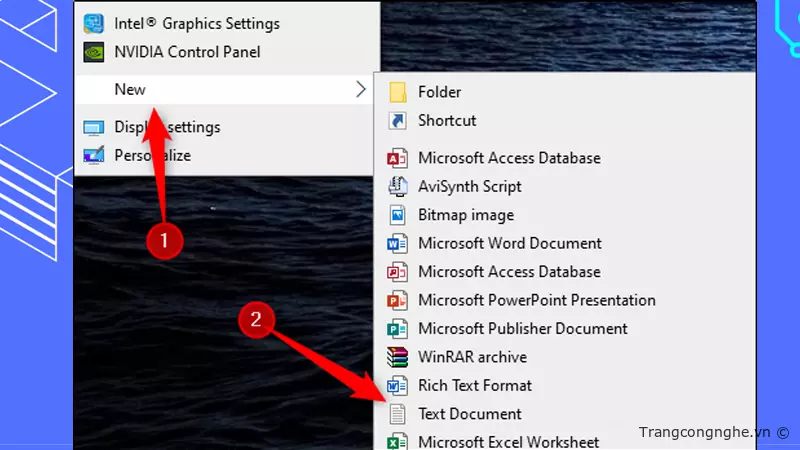Click the Display settings monitor icon
The height and width of the screenshot is (450, 800).
(x=94, y=128)
